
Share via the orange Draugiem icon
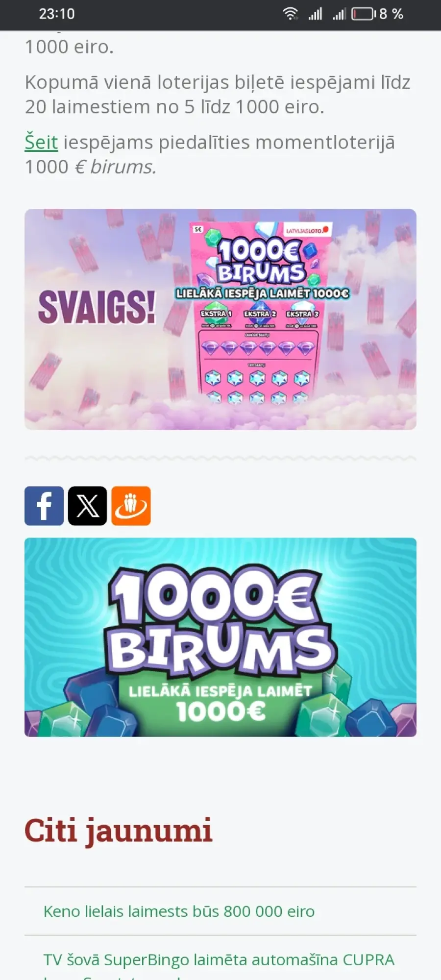click(131, 506)
